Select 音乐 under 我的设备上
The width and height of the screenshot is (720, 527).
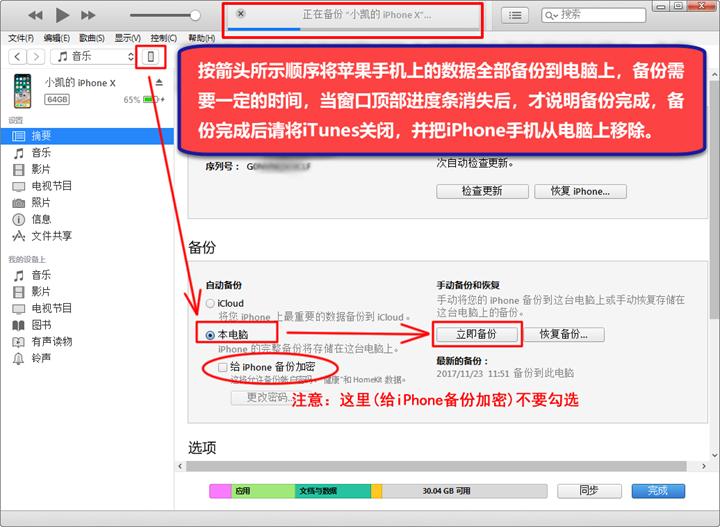[x=87, y=275]
